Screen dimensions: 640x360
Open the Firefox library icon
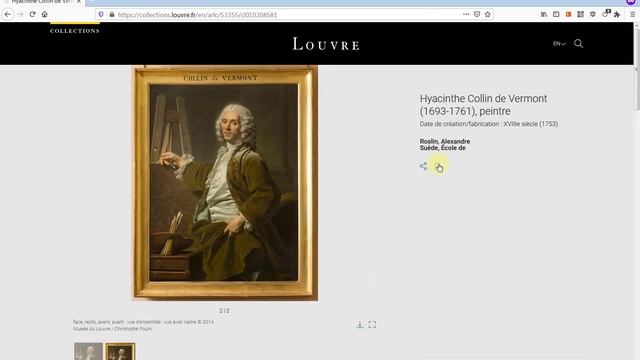coord(544,14)
